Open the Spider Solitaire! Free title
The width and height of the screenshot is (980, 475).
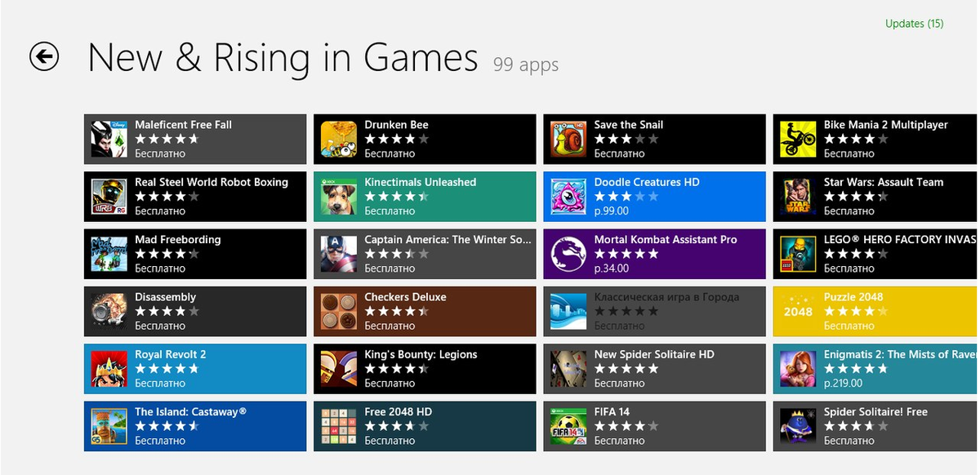click(875, 412)
